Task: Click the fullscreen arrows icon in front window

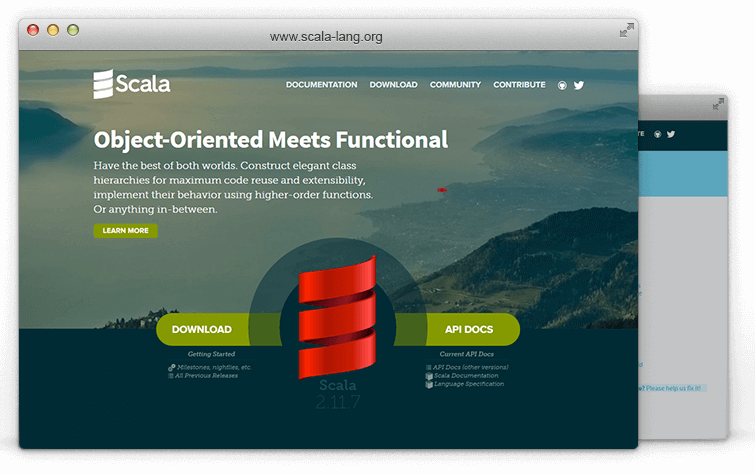Action: click(626, 31)
